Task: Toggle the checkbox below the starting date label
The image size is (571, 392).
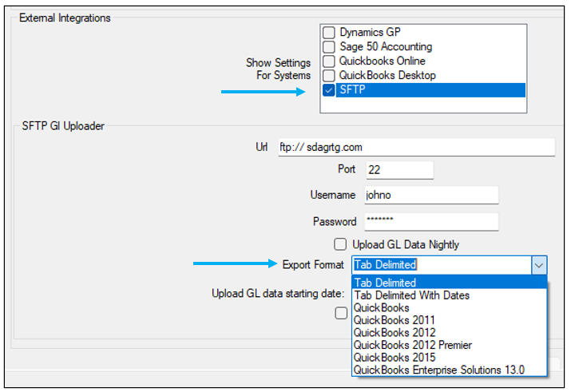Action: click(341, 314)
